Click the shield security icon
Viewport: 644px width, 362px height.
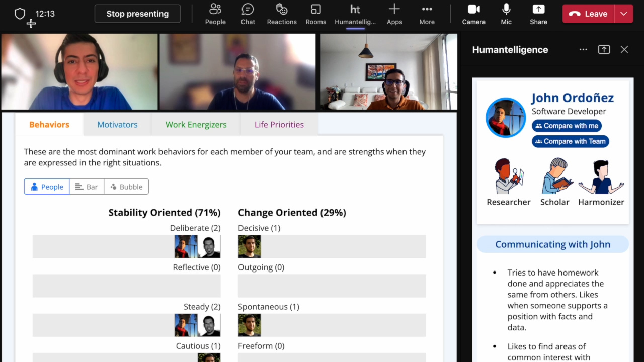[20, 14]
